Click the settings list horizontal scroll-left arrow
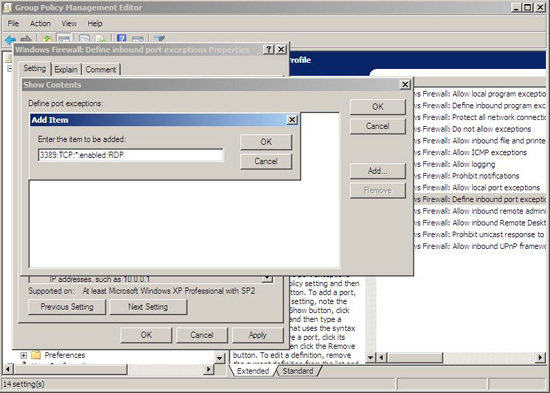This screenshot has width=550, height=393. (x=381, y=358)
